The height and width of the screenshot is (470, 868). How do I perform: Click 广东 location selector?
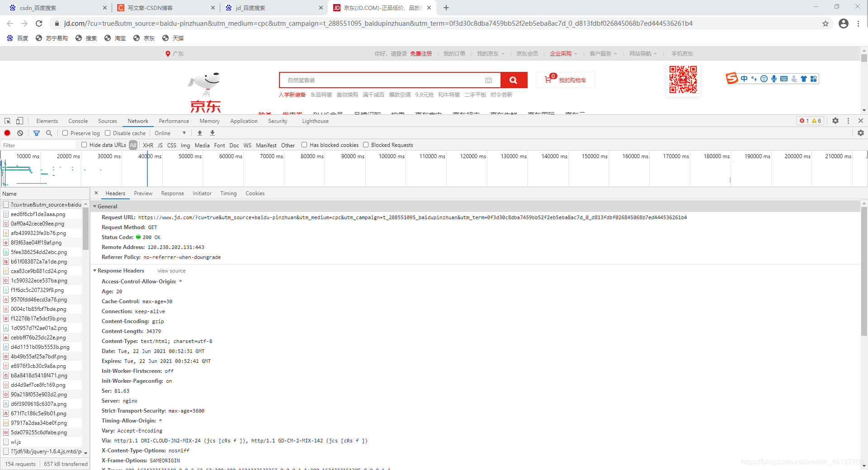pyautogui.click(x=175, y=53)
